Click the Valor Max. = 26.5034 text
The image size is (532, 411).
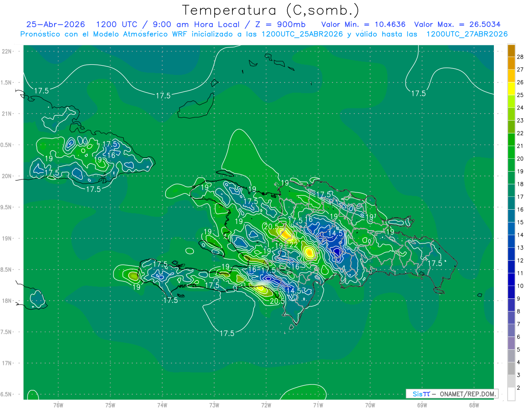(x=457, y=25)
